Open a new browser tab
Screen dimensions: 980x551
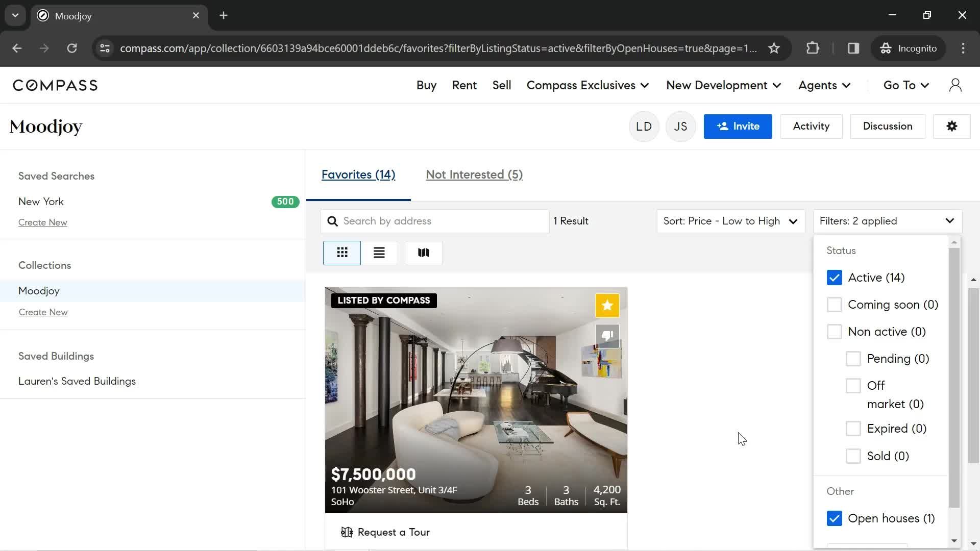click(224, 16)
